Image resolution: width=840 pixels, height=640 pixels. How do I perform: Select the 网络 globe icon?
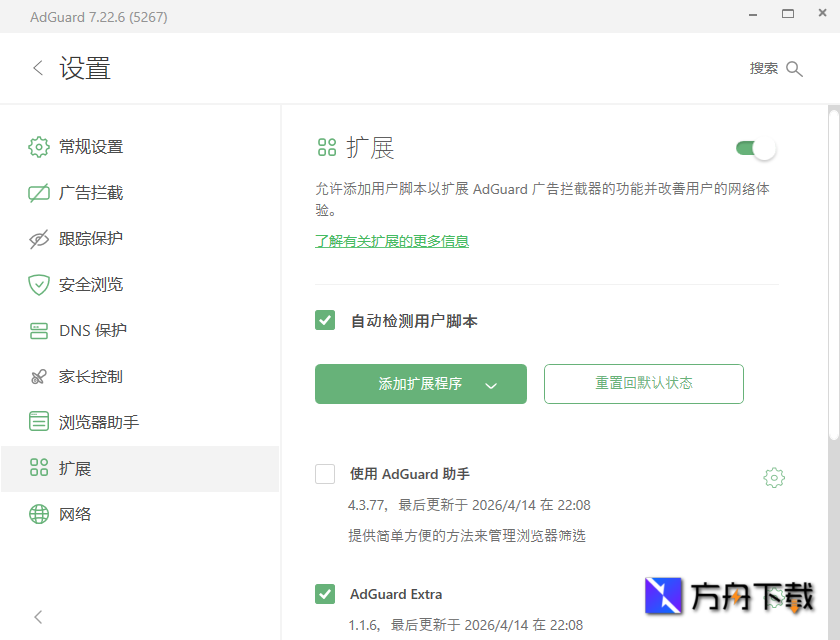pyautogui.click(x=37, y=513)
